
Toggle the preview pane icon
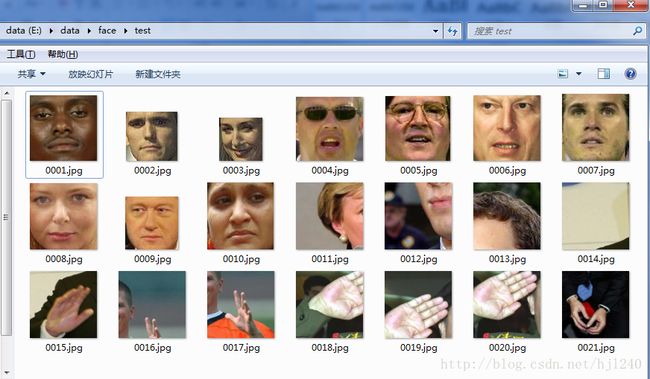click(604, 74)
